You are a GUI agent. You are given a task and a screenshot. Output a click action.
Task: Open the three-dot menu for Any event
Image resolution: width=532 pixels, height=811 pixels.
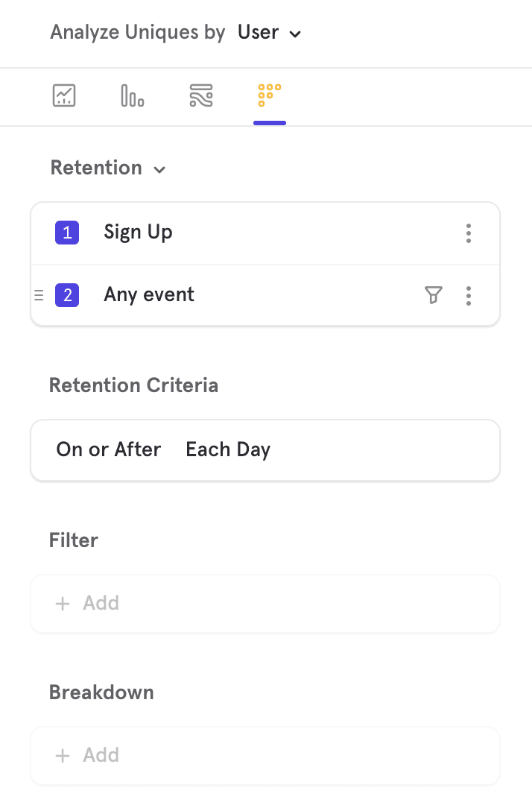[x=468, y=295]
